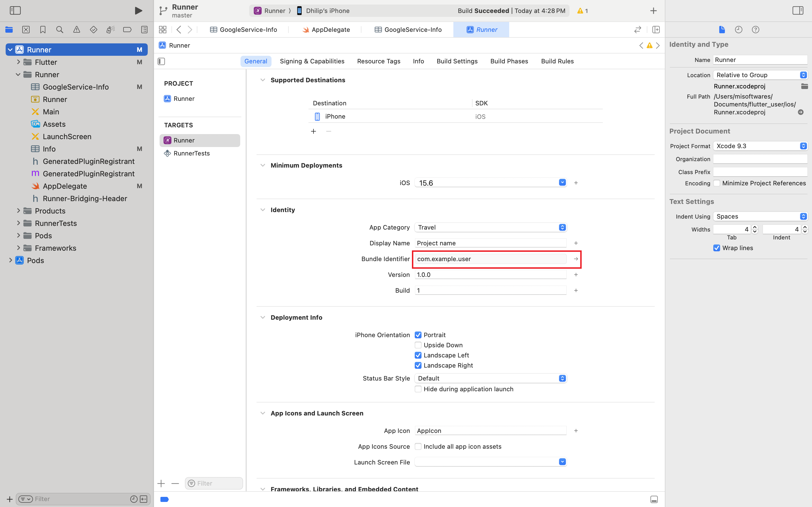
Task: Click the Bundle Identifier text field
Action: 491,259
